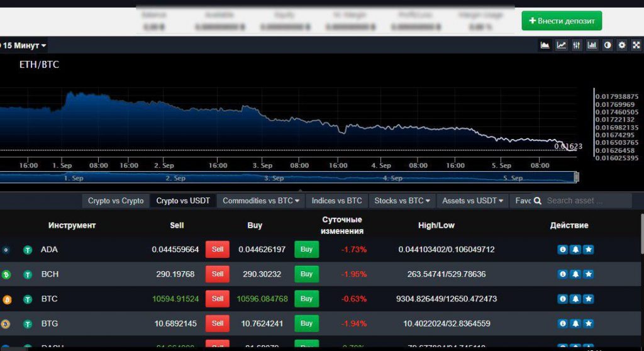Viewport: 644px width, 351px height.
Task: Sell ADA with the red button
Action: 217,250
